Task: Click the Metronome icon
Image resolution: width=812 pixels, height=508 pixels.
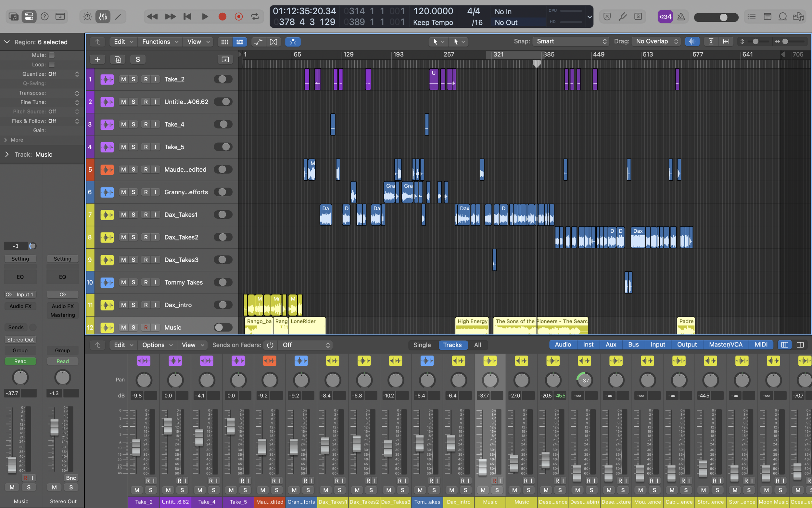Action: pos(681,17)
